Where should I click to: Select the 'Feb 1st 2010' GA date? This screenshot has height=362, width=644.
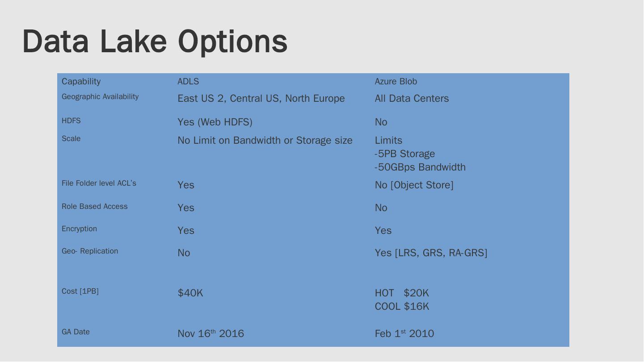coord(404,334)
